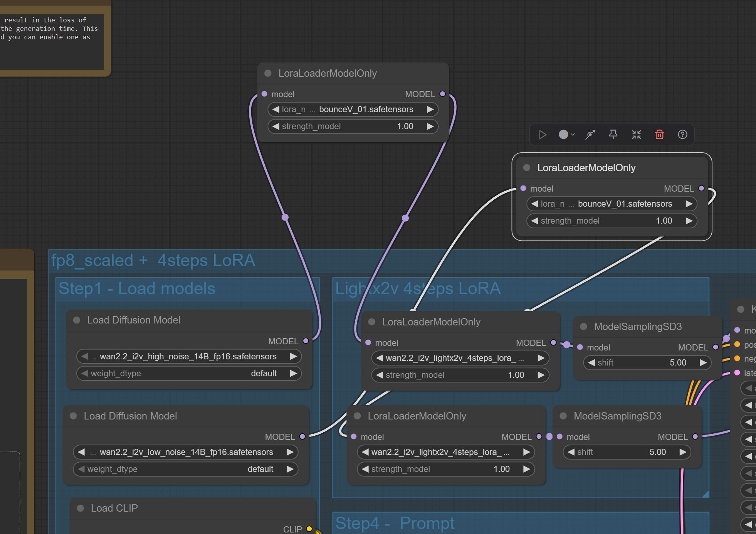
Task: Open the node color circle in the toolbar
Action: [563, 135]
